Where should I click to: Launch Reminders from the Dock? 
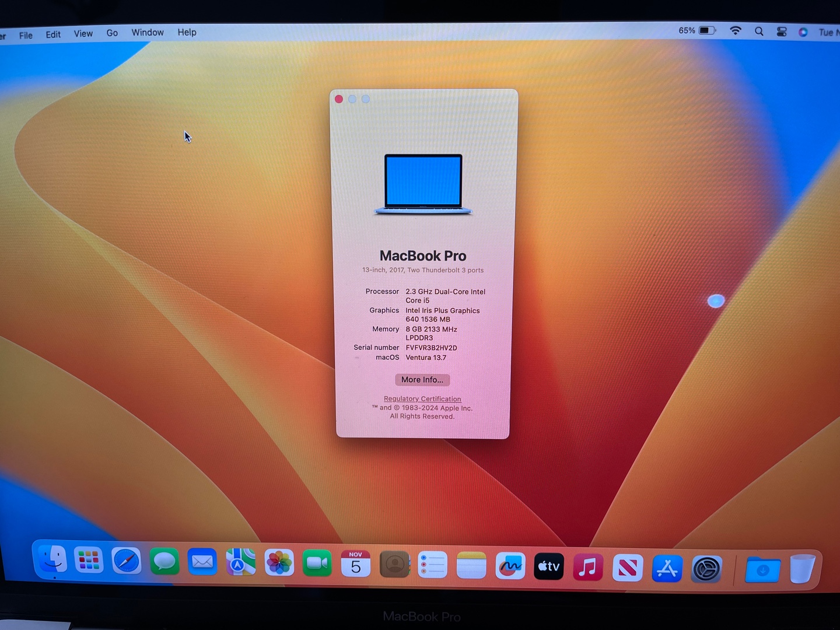click(x=433, y=565)
